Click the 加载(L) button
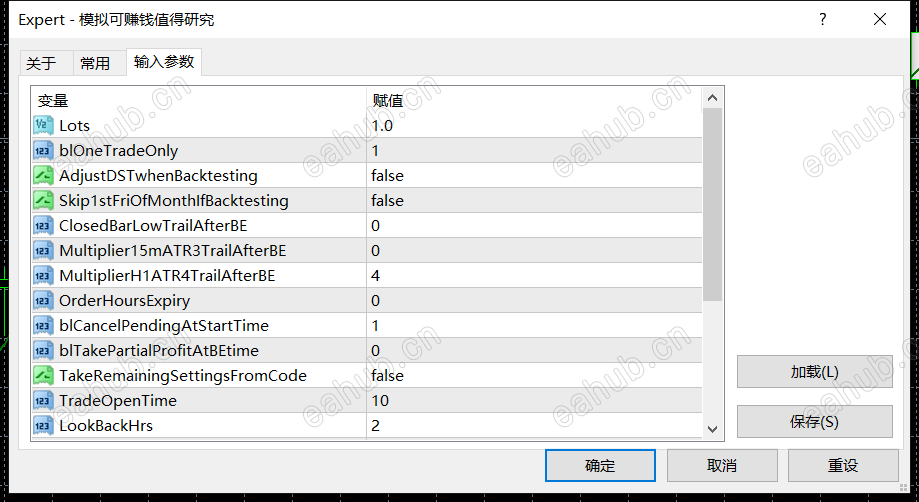919x502 pixels. [x=815, y=371]
